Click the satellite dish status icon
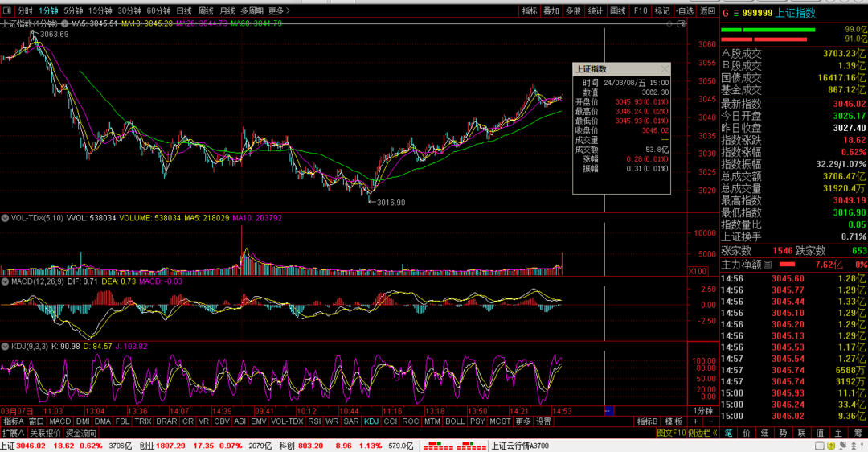Screen dimensions: 868x452 (x=842, y=446)
